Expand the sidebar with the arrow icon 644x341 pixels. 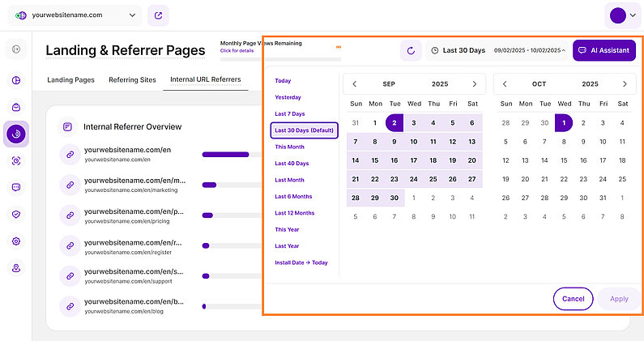(x=16, y=51)
